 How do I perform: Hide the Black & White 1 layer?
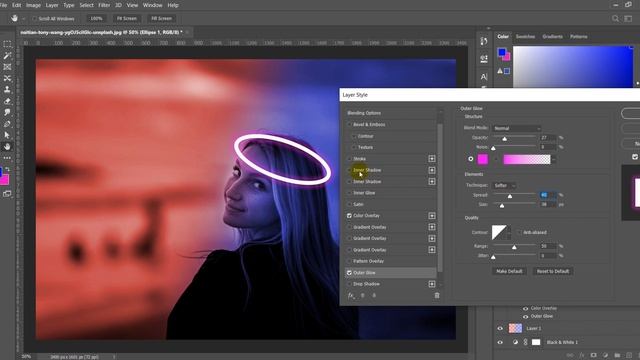500,342
